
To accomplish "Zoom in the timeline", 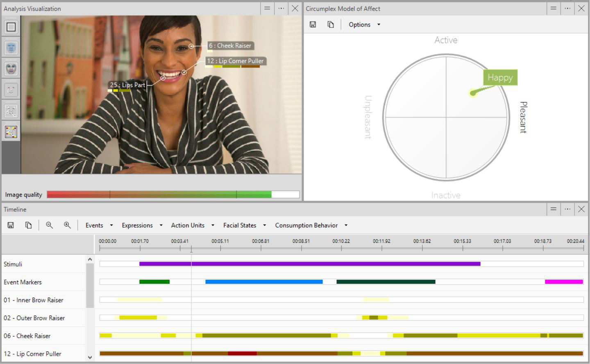I will [67, 225].
